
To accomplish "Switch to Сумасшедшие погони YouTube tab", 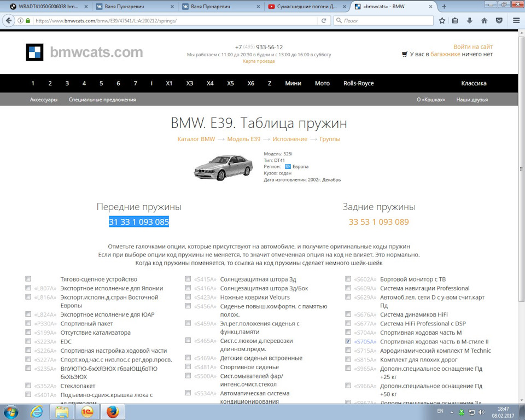I will tap(306, 7).
